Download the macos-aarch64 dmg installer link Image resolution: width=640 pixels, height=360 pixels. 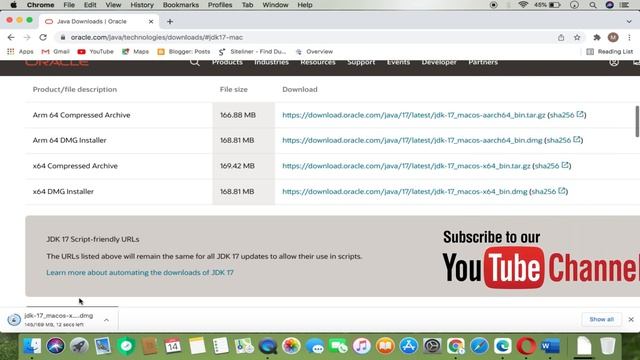pos(412,140)
